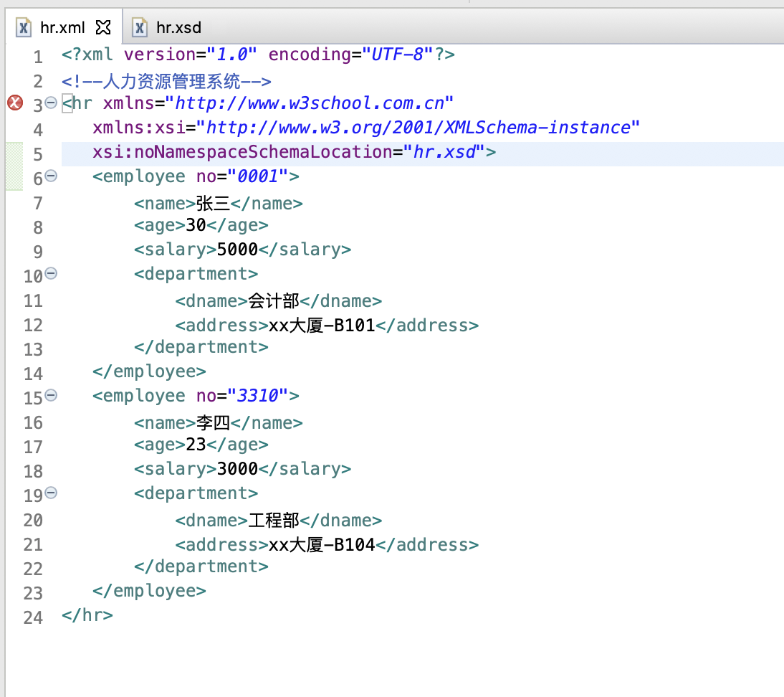Viewport: 784px width, 697px height.
Task: Click the XML declaration encoding "UTF-8"
Action: pyautogui.click(x=398, y=54)
